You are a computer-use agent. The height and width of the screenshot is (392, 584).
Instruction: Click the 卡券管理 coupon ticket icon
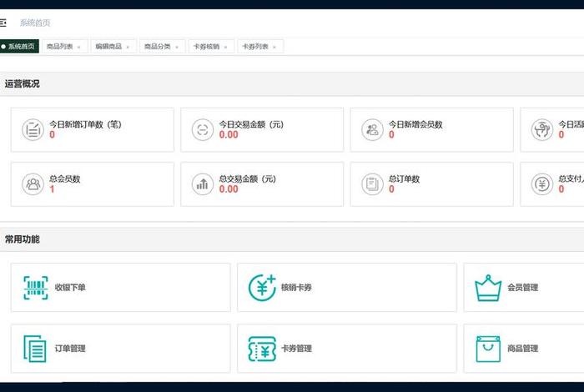pos(262,349)
